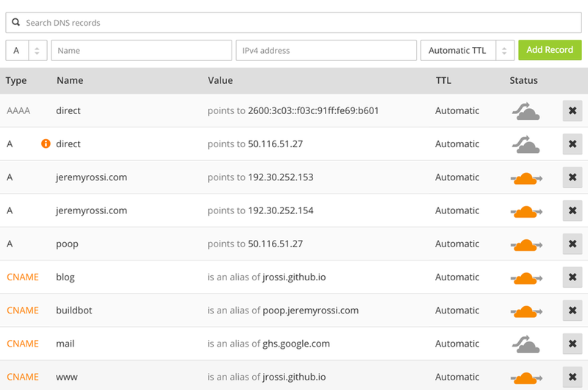Screen dimensions: 588x390
Task: Delete the mail CNAME record
Action: click(x=573, y=344)
